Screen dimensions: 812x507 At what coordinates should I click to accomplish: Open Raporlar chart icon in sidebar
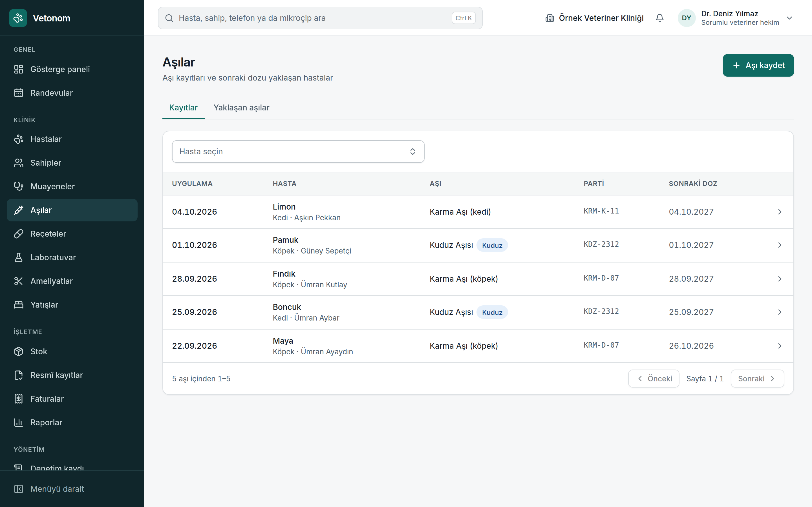pos(18,422)
